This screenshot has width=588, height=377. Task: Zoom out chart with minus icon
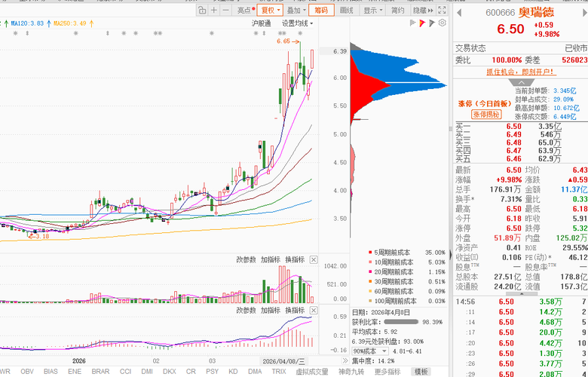click(x=225, y=10)
